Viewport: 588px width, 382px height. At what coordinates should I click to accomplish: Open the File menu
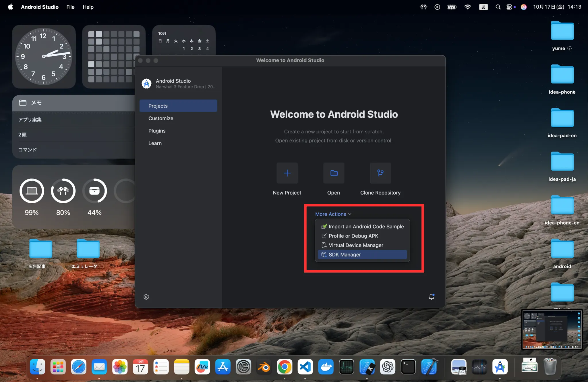click(70, 7)
